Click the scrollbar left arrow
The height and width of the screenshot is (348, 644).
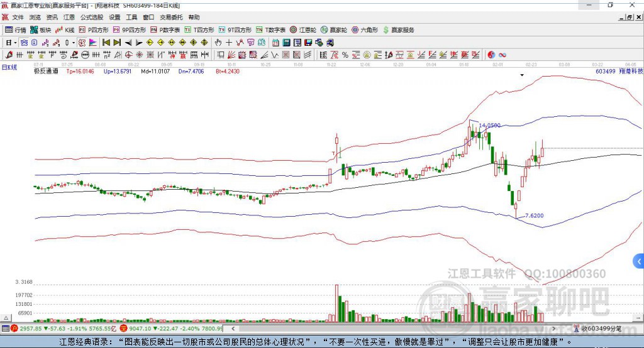tap(233, 329)
